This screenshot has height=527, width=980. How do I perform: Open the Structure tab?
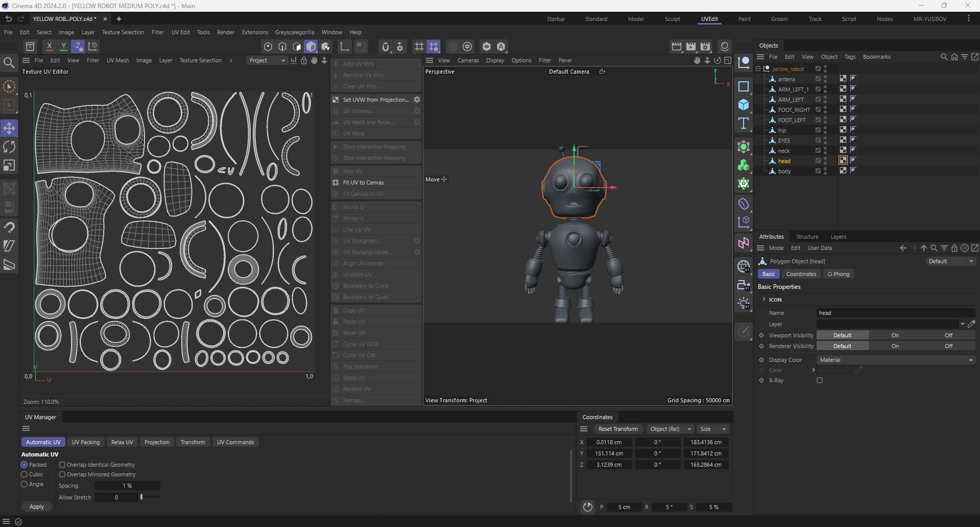pyautogui.click(x=807, y=237)
